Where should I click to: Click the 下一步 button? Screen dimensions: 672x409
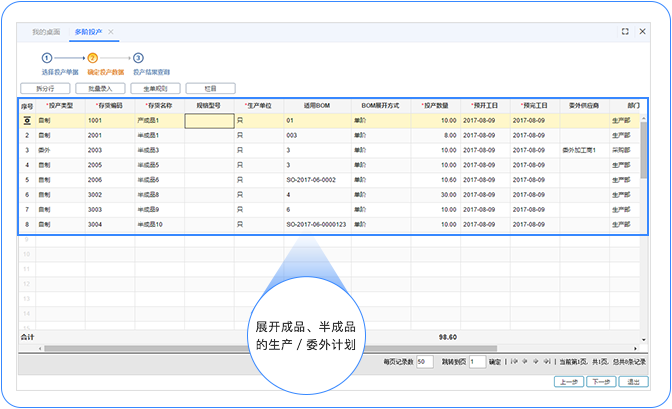[x=599, y=381]
